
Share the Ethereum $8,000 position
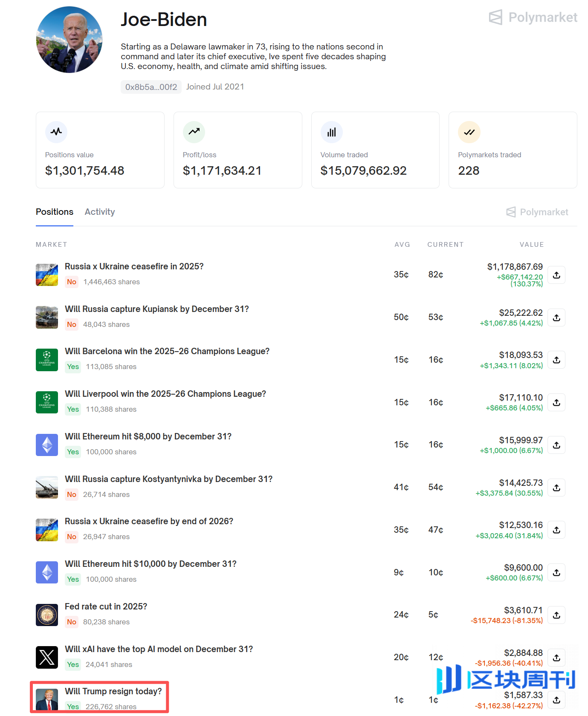556,445
